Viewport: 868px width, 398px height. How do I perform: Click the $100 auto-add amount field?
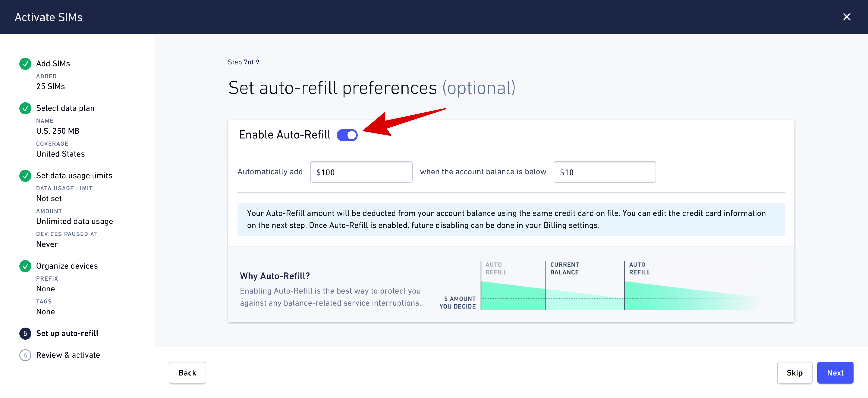361,172
